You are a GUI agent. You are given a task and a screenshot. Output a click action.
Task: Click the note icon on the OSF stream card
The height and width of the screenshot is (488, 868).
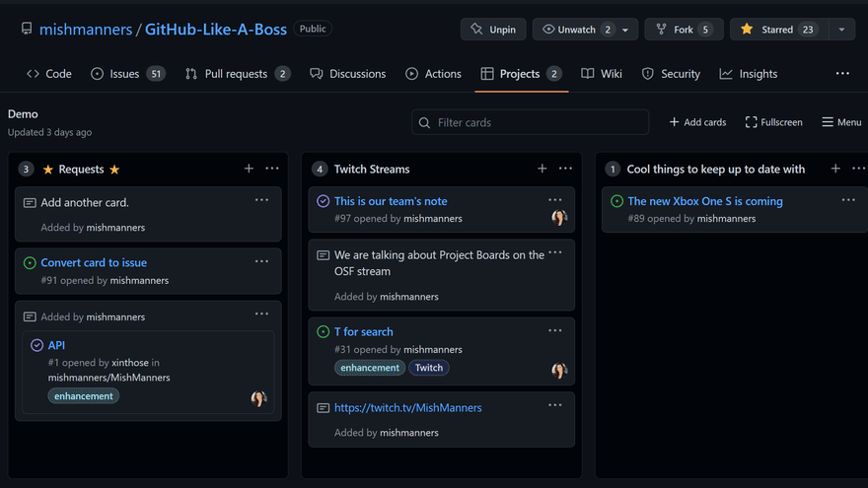click(324, 255)
